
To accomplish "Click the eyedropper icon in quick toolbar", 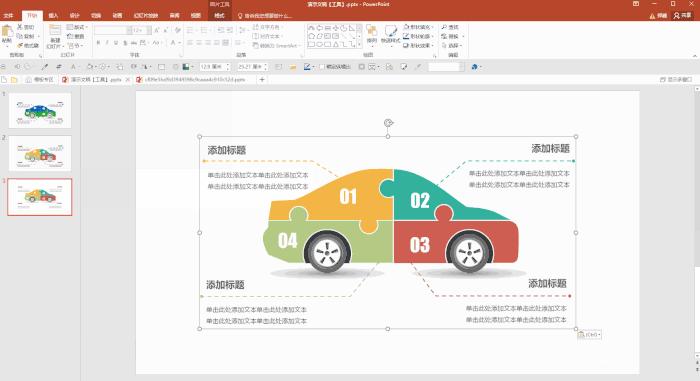I will [x=44, y=67].
